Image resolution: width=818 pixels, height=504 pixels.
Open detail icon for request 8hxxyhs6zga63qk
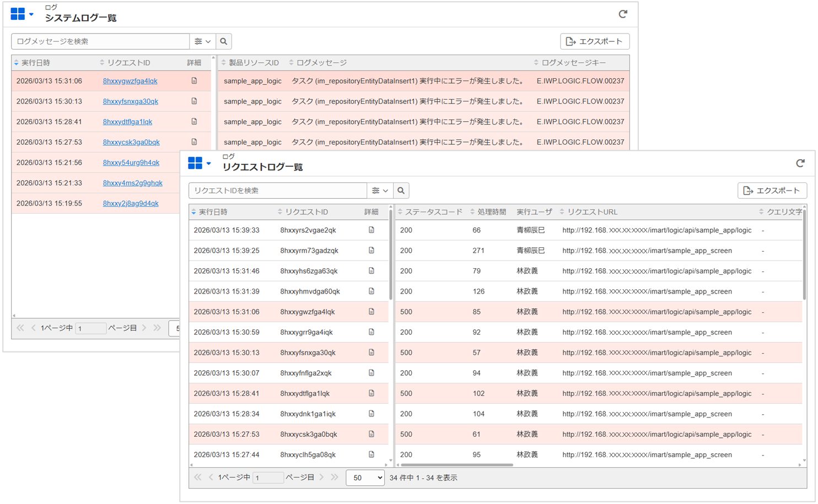(372, 271)
